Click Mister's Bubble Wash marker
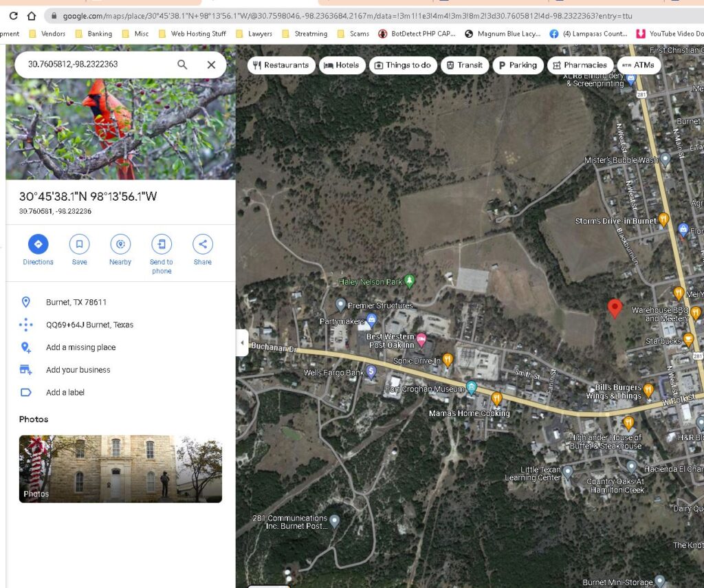This screenshot has width=704, height=588. point(665,159)
